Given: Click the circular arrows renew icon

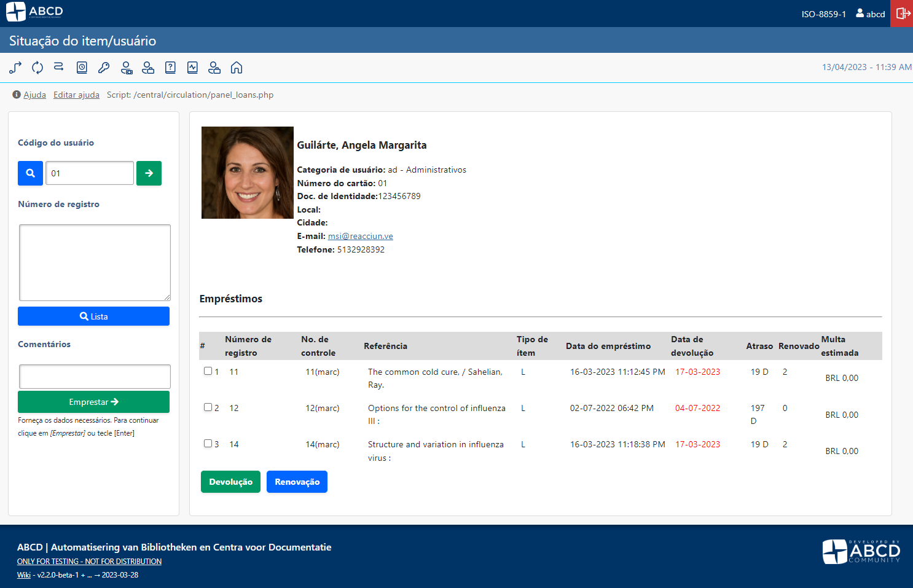Looking at the screenshot, I should 37,68.
